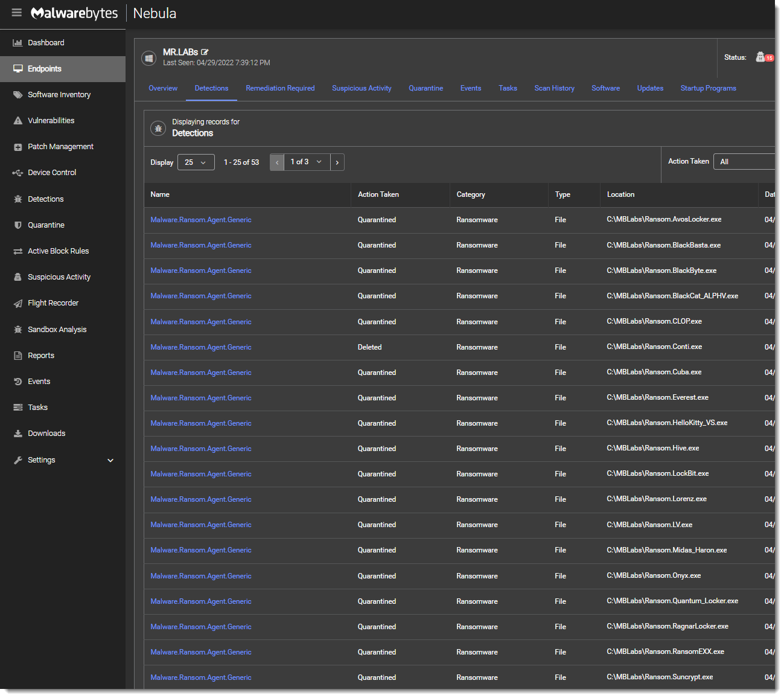Open the Suspicious Activity tab

pos(362,88)
